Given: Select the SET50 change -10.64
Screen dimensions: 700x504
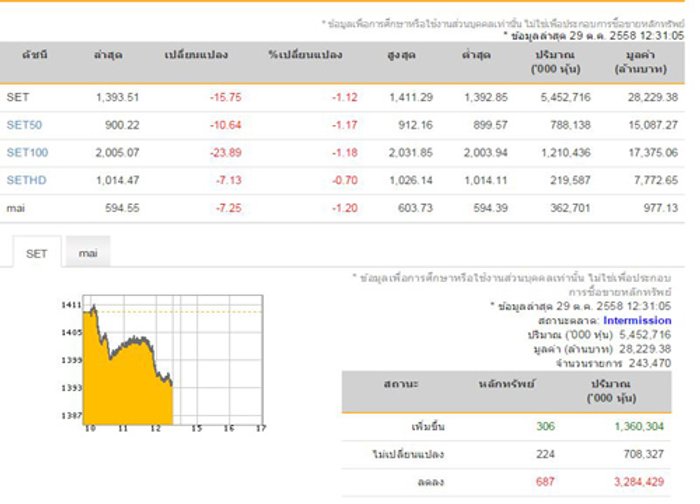Looking at the screenshot, I should click(x=225, y=125).
